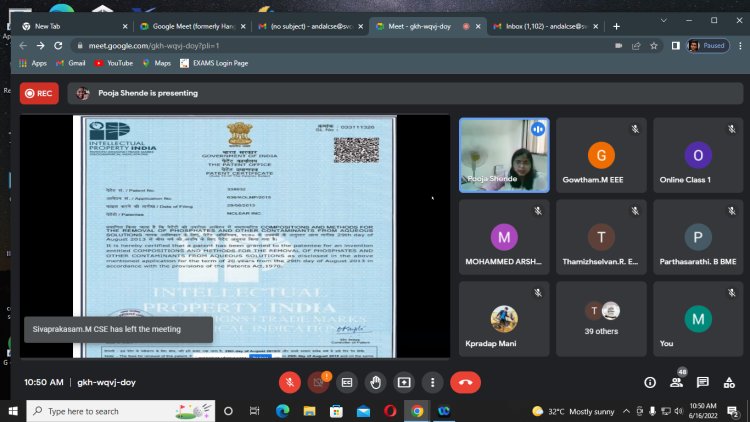
Task: Show everyone participants panel
Action: [x=676, y=382]
